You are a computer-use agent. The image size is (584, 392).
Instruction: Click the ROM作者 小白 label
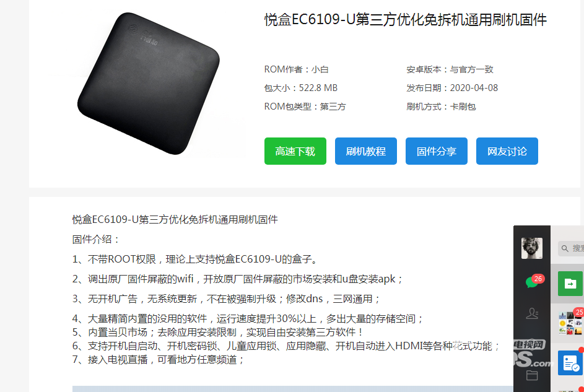(297, 69)
